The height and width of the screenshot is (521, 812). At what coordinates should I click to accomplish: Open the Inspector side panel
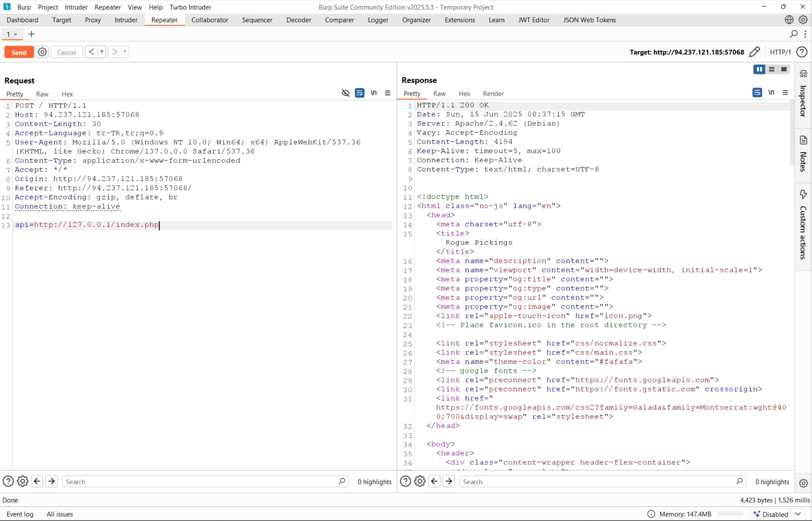tap(803, 94)
